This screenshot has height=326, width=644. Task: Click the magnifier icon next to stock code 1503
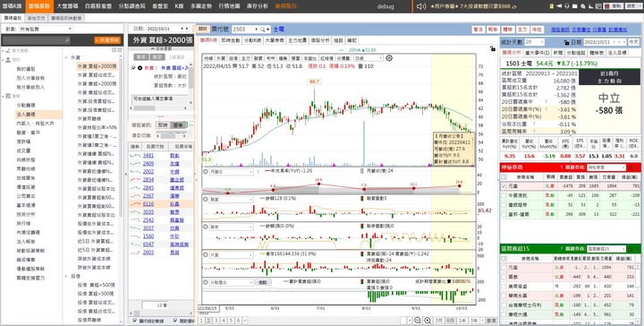click(x=262, y=30)
